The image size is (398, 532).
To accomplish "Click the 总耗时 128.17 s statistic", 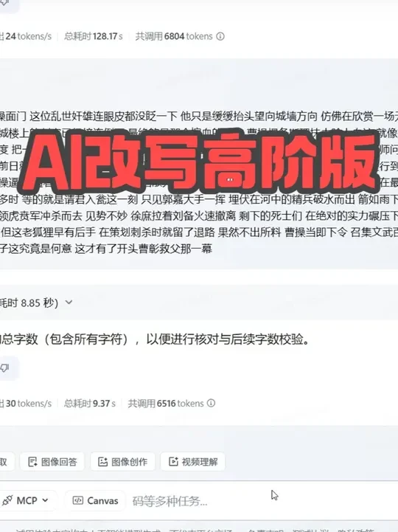I will coord(93,36).
